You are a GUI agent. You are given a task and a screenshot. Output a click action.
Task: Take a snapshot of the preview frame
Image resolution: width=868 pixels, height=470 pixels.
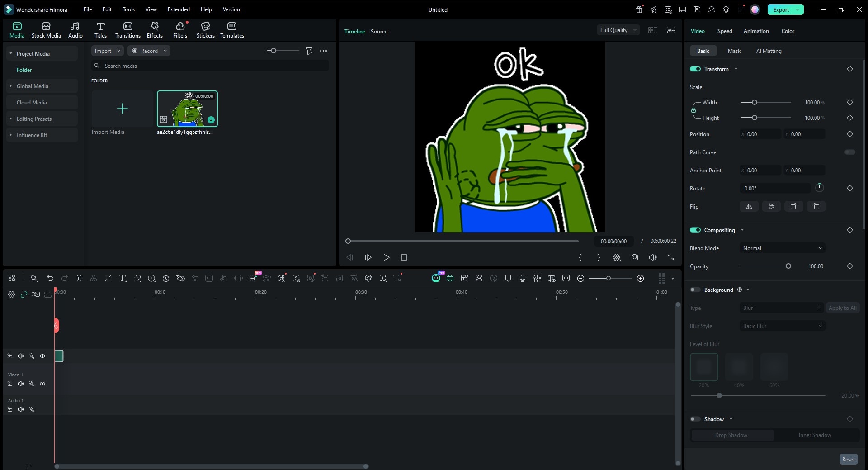(634, 257)
